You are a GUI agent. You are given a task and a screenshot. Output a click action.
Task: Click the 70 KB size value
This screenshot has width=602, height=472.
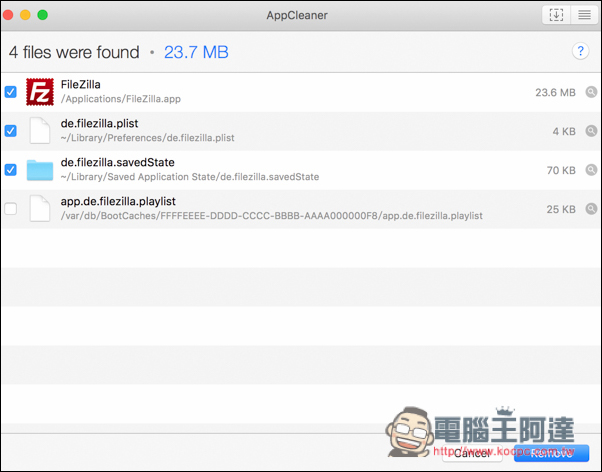(561, 170)
